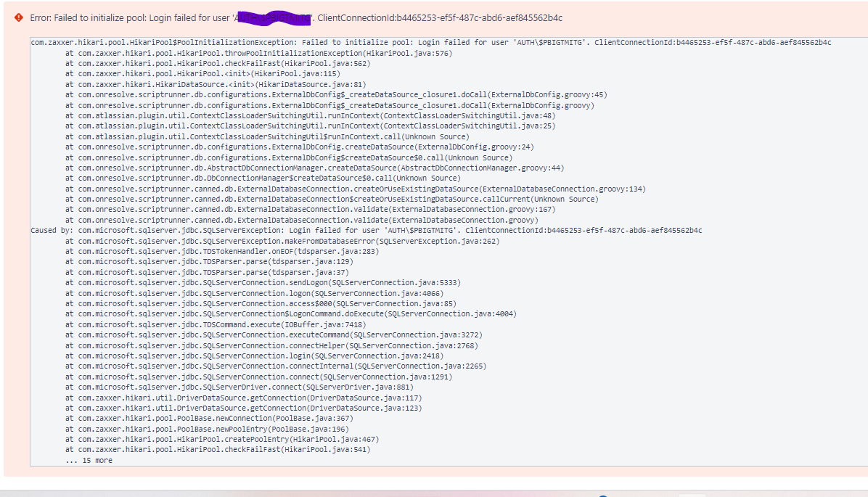Click the TDSParser.parse(tdsparser.java:129) line
The width and height of the screenshot is (868, 497).
click(x=209, y=261)
